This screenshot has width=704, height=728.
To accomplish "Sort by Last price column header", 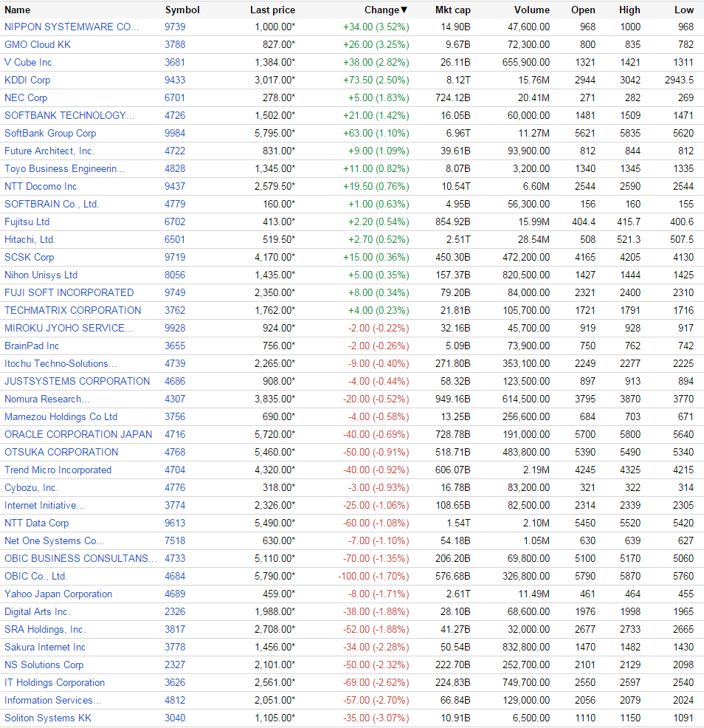I will click(x=272, y=10).
